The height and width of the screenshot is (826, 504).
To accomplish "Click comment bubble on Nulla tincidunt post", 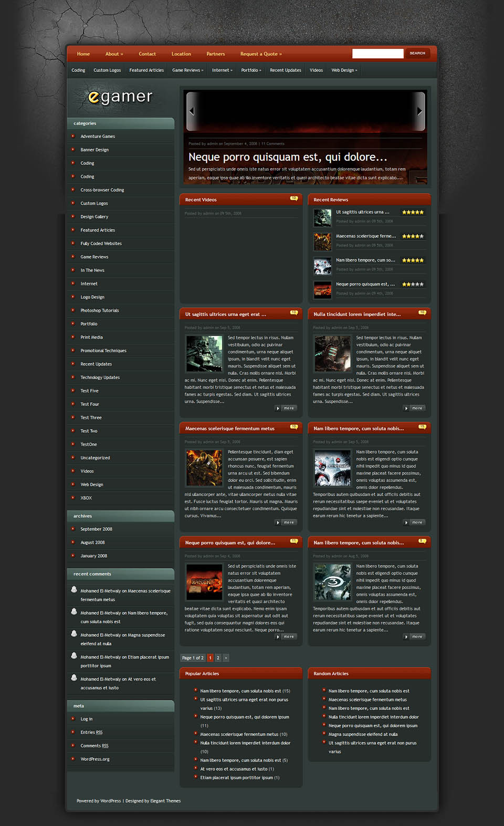I will click(x=422, y=312).
